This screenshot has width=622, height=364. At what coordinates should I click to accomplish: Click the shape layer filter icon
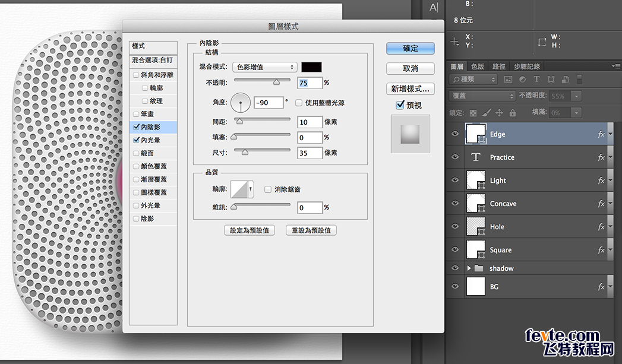tap(551, 80)
